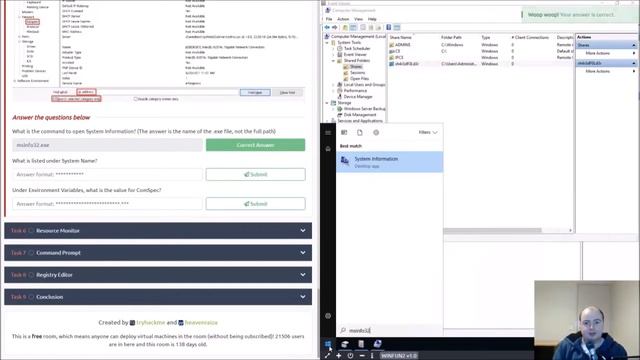
Task: Open Server Manager from the taskbar
Action: [345, 344]
